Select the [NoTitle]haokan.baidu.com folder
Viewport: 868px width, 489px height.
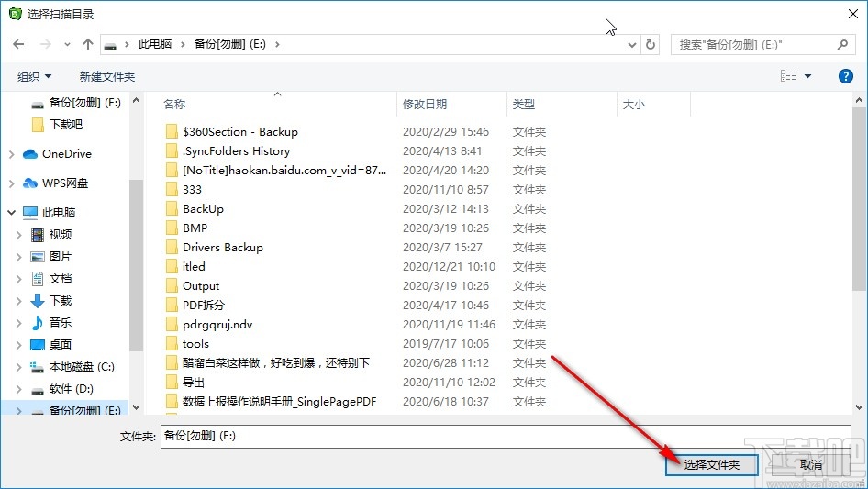pyautogui.click(x=284, y=171)
